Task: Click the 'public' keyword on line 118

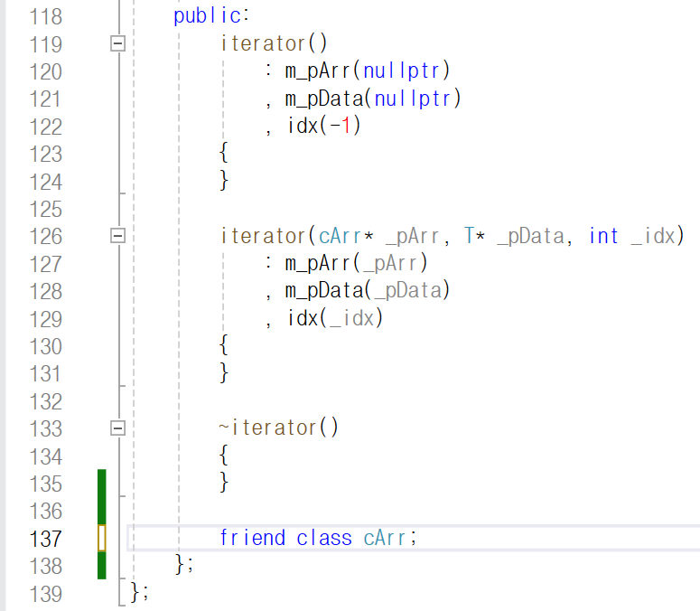Action: [208, 16]
